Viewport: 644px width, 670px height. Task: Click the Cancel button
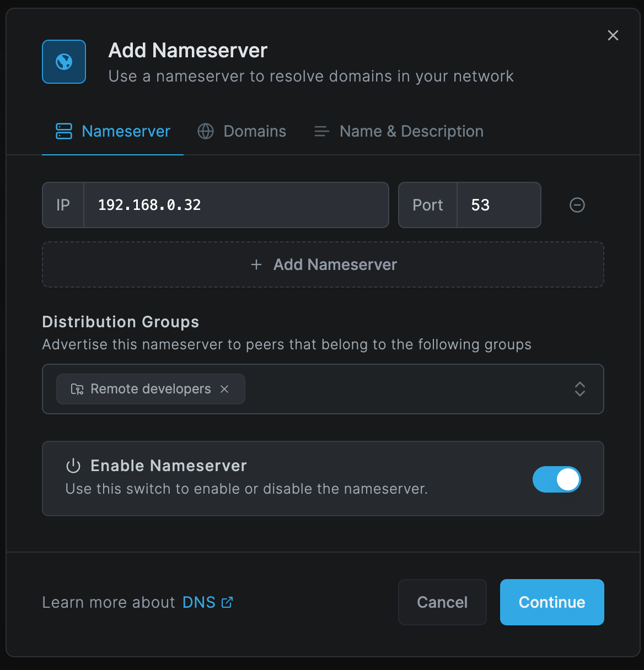[442, 602]
